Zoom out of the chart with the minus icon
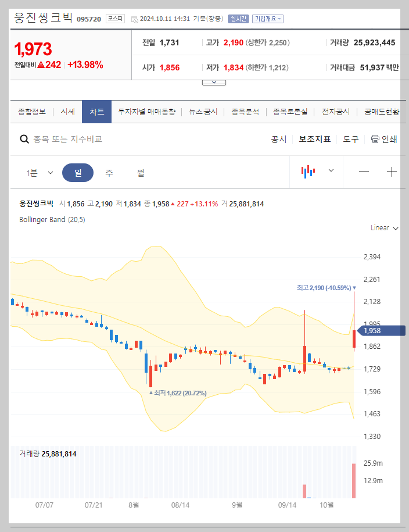This screenshot has height=532, width=409. [364, 172]
